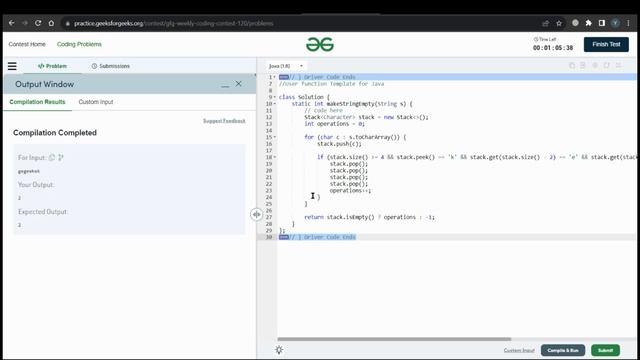Select the Custom Input tab
Screen dimensions: 640x360
click(x=96, y=102)
